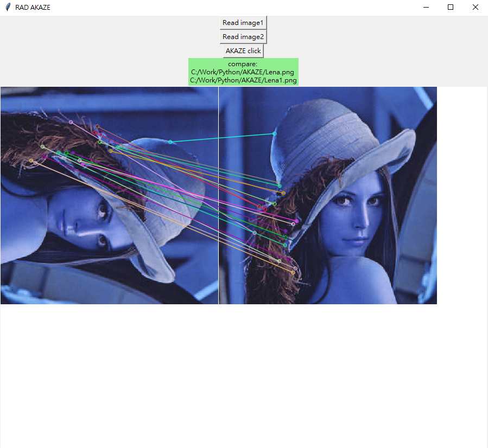The height and width of the screenshot is (448, 488).
Task: Click the Read image2 button
Action: (x=243, y=36)
